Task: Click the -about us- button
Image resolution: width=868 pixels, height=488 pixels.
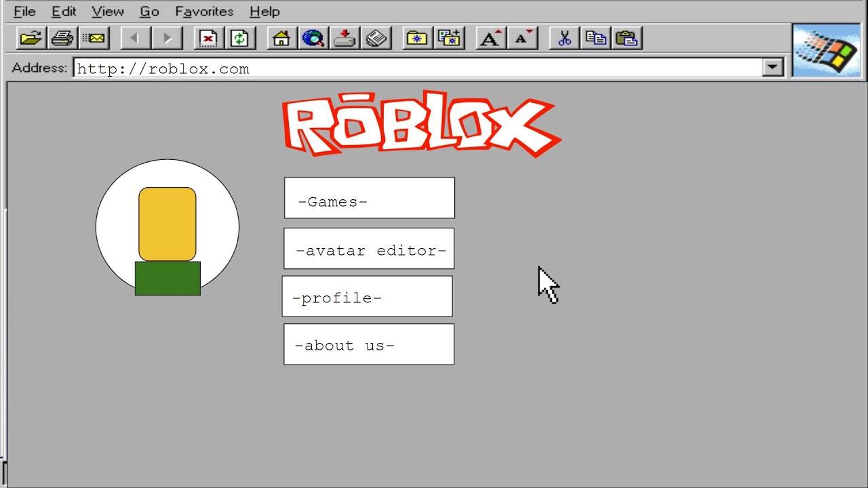Action: click(369, 344)
